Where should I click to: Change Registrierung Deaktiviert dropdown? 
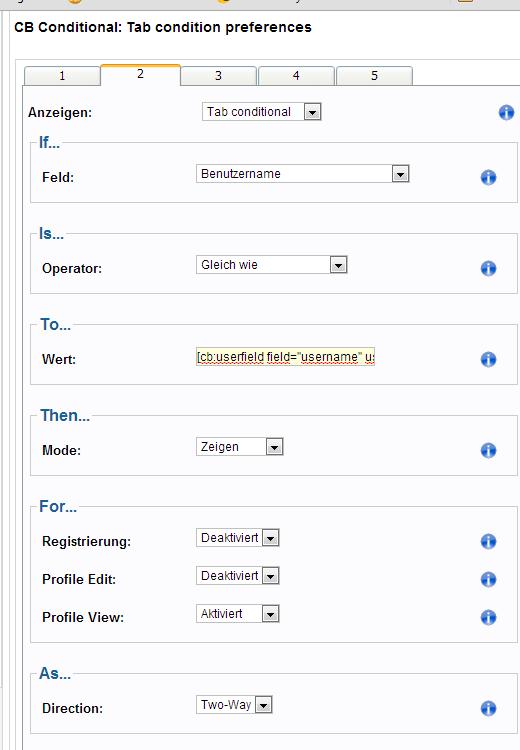[238, 538]
